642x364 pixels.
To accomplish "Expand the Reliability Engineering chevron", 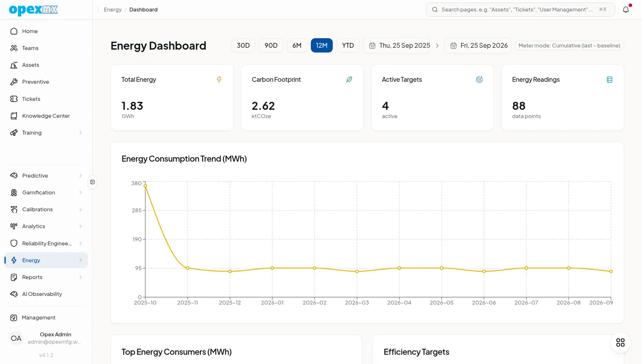I will tap(80, 243).
